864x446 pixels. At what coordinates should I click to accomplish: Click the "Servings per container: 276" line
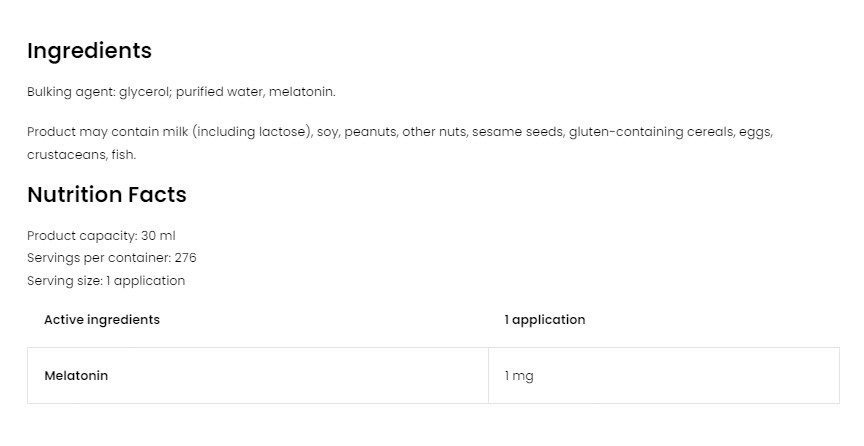(x=111, y=258)
